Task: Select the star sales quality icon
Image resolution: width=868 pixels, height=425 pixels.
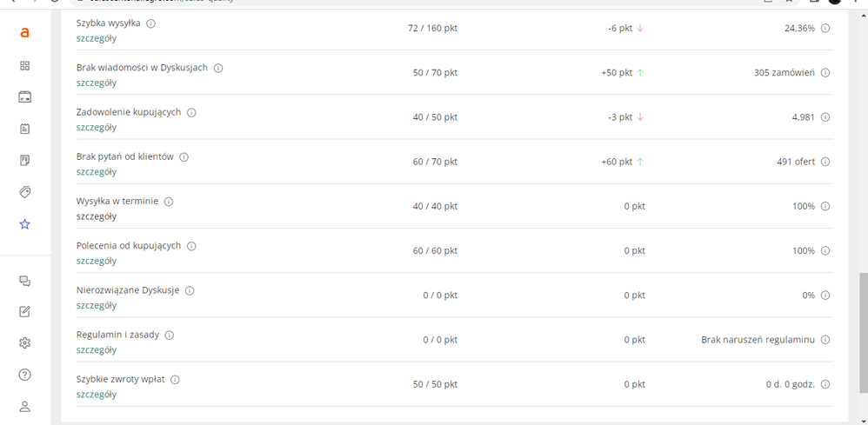Action: [24, 224]
